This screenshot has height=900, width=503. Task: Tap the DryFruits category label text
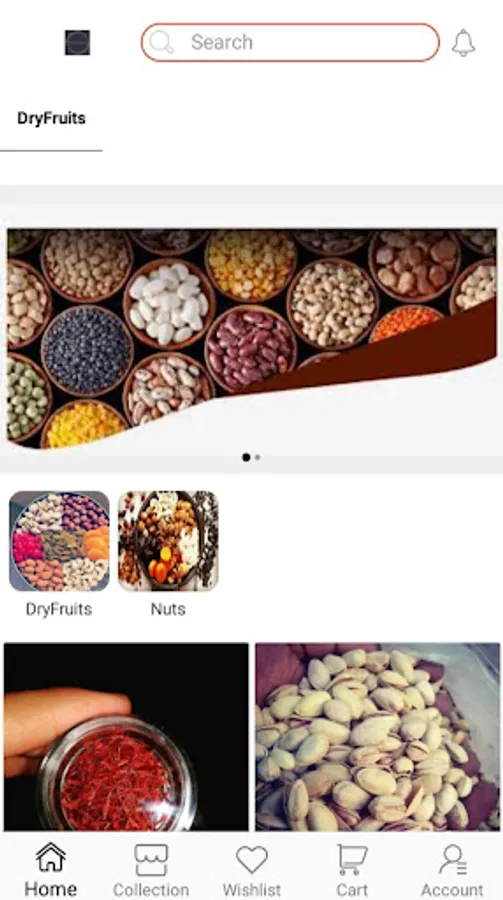point(59,609)
